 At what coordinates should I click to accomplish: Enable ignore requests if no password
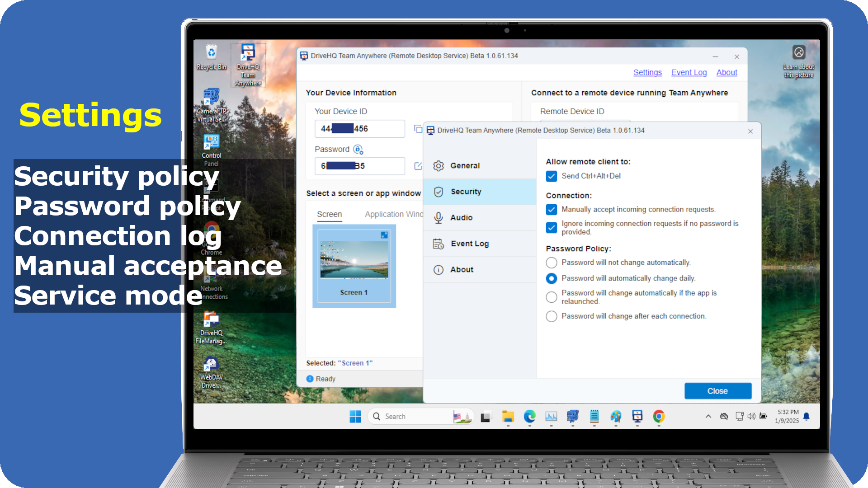click(552, 227)
